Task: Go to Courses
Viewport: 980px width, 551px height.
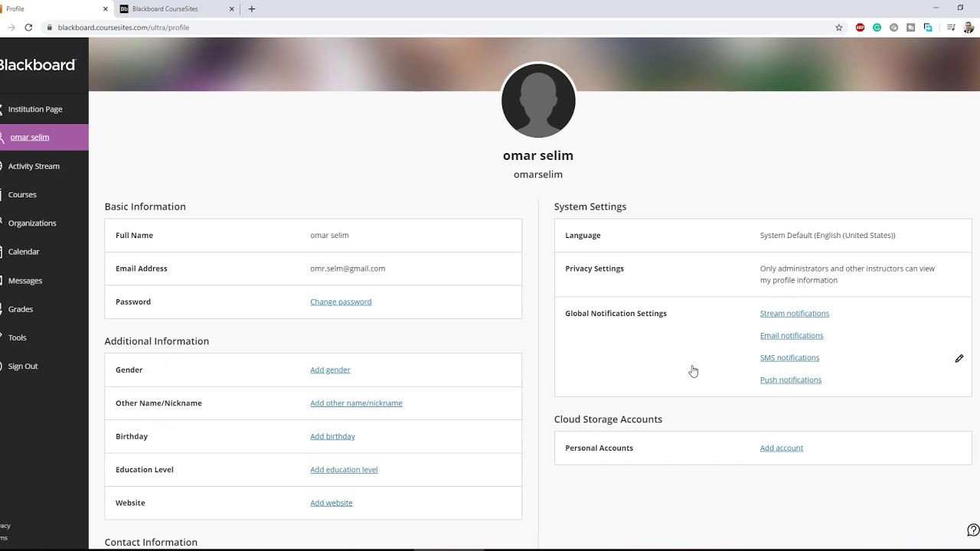Action: 22,195
